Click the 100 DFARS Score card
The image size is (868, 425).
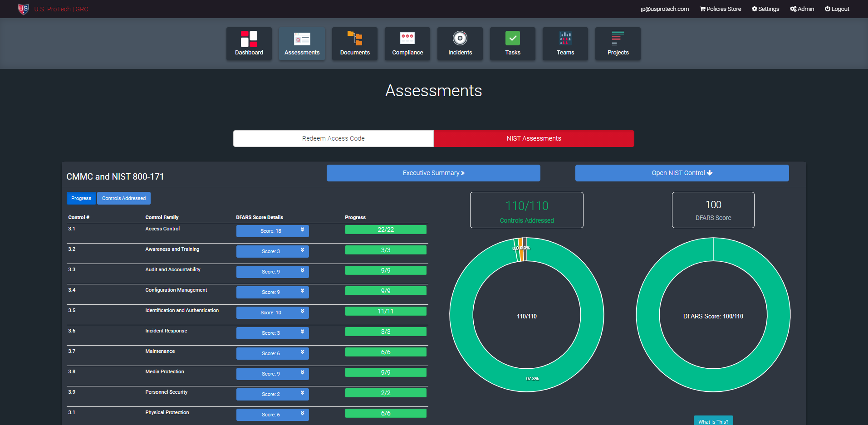[x=713, y=210]
